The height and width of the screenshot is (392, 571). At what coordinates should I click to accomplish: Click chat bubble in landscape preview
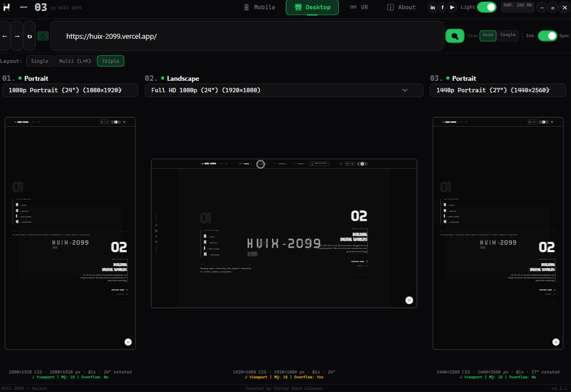coord(409,300)
